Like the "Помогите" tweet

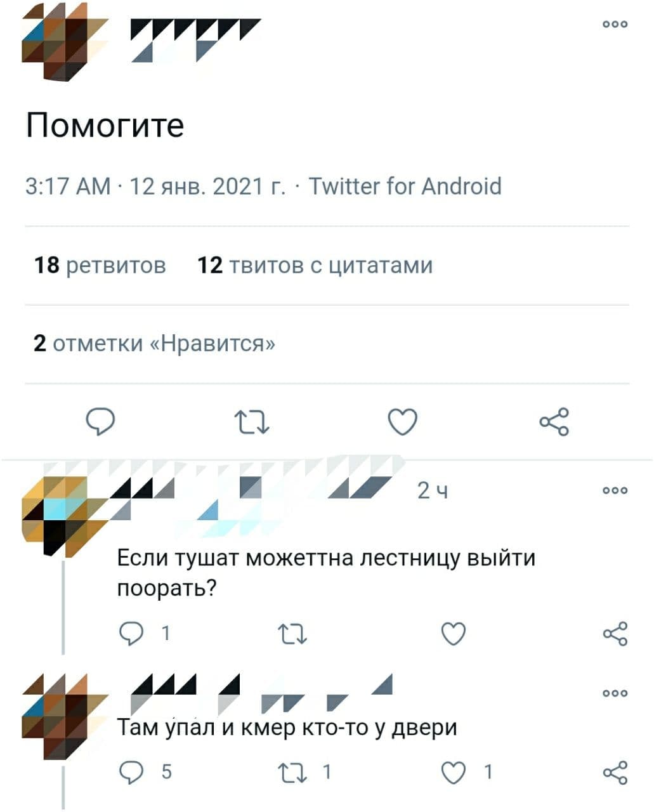tap(403, 422)
